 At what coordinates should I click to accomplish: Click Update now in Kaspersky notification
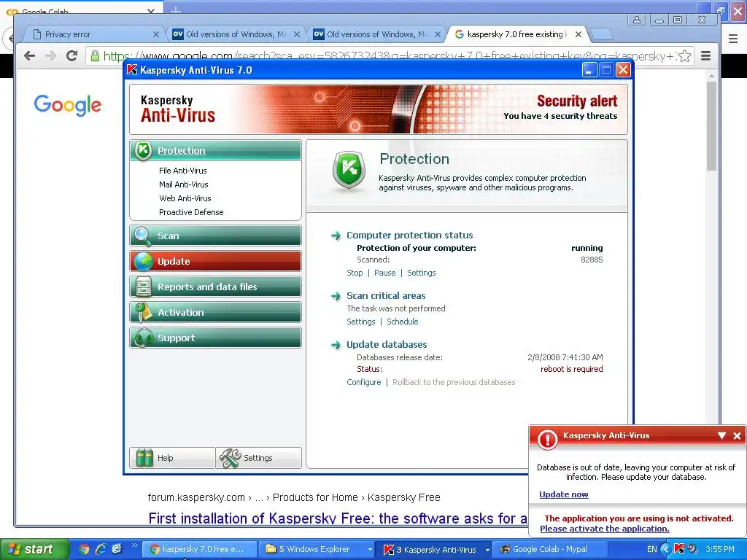564,494
